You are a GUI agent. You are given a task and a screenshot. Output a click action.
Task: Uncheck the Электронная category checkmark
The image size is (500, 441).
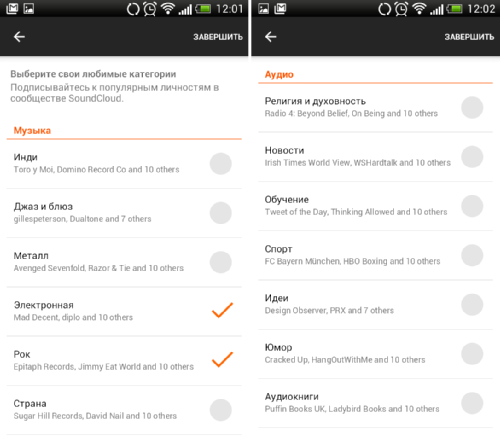(222, 310)
